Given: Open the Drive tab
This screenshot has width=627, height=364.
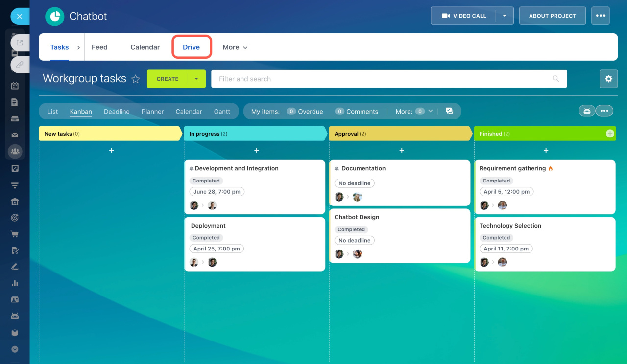Looking at the screenshot, I should [x=191, y=47].
